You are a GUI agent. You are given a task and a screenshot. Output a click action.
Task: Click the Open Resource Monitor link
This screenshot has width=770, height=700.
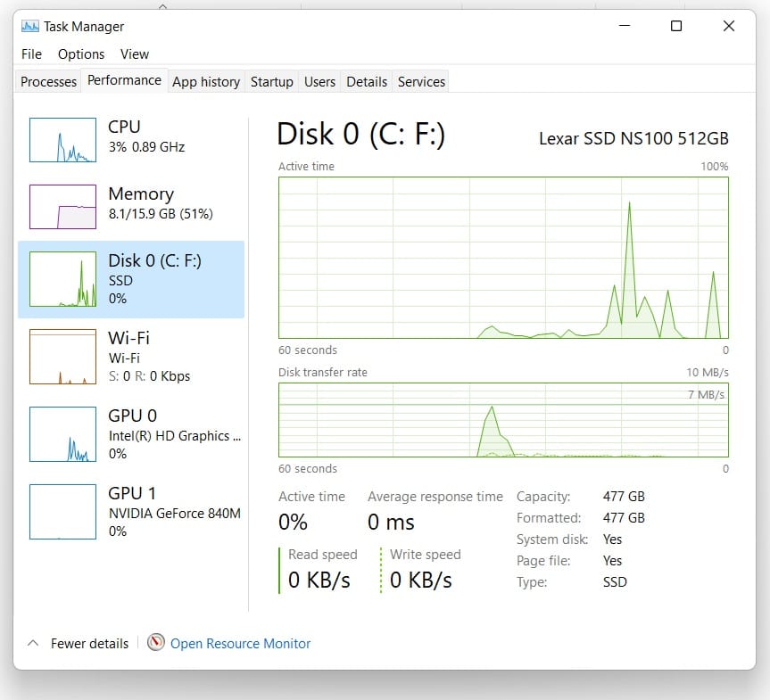pos(240,644)
